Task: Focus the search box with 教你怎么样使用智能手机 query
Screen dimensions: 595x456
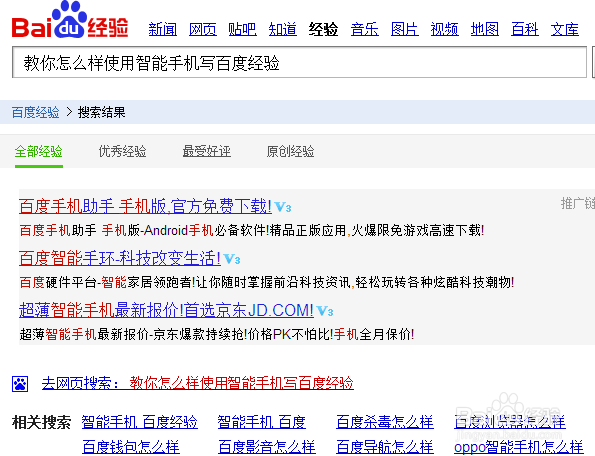Action: (299, 62)
